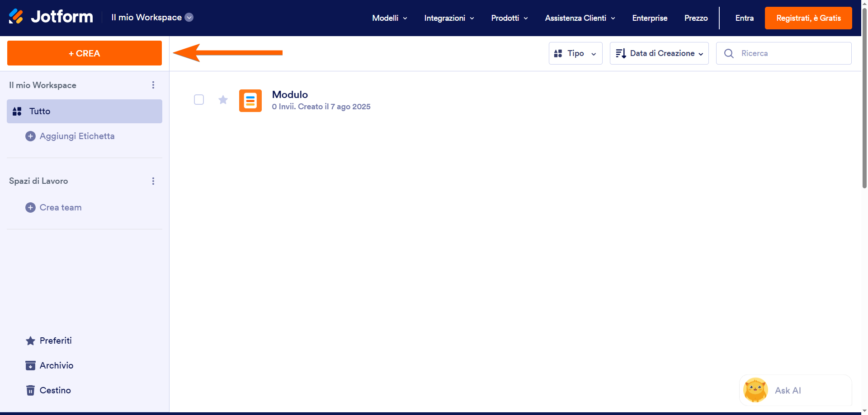
Task: Select the checkbox next to Modulo
Action: [199, 99]
